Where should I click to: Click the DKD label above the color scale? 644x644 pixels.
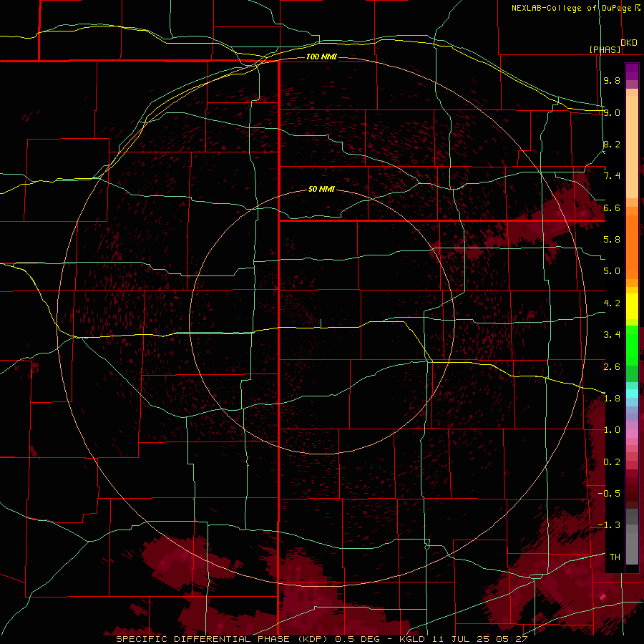[x=629, y=42]
